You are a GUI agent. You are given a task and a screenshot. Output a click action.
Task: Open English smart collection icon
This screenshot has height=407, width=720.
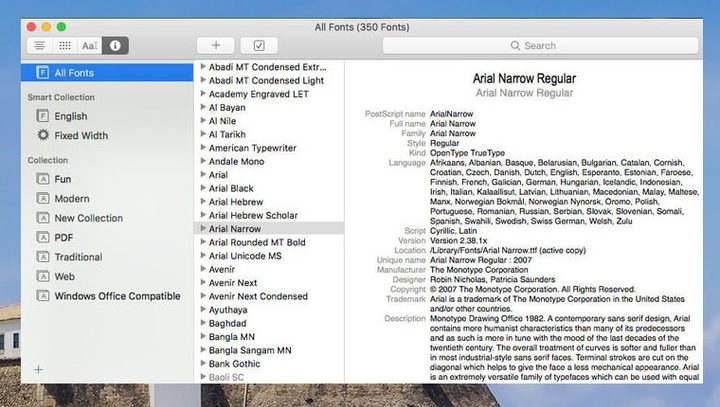point(43,116)
